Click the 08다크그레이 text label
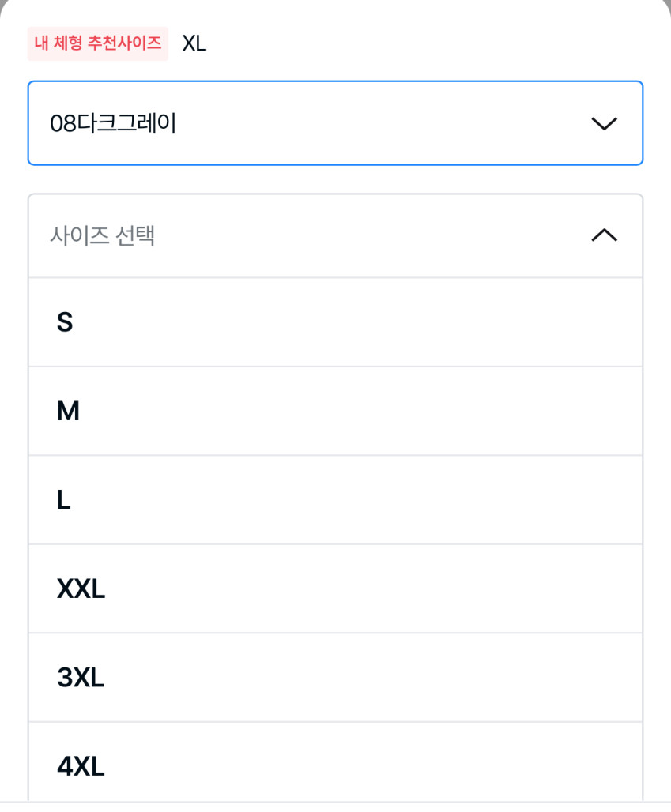 tap(112, 123)
